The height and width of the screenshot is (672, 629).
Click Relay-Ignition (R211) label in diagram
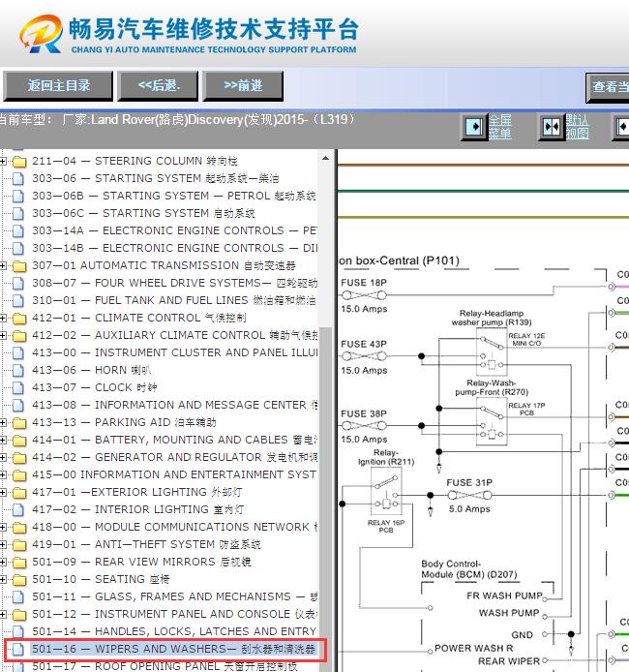coord(386,457)
